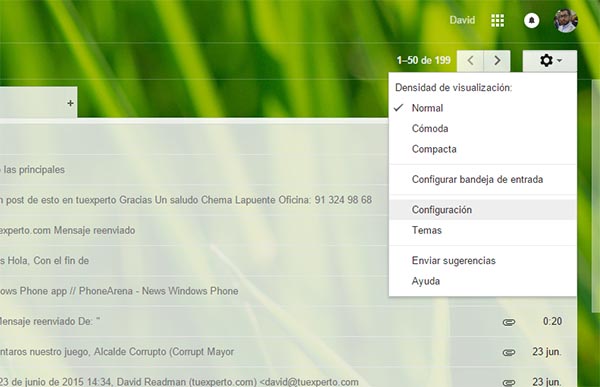Viewport: 600px width, 387px height.
Task: Open the Google apps grid
Action: (497, 20)
